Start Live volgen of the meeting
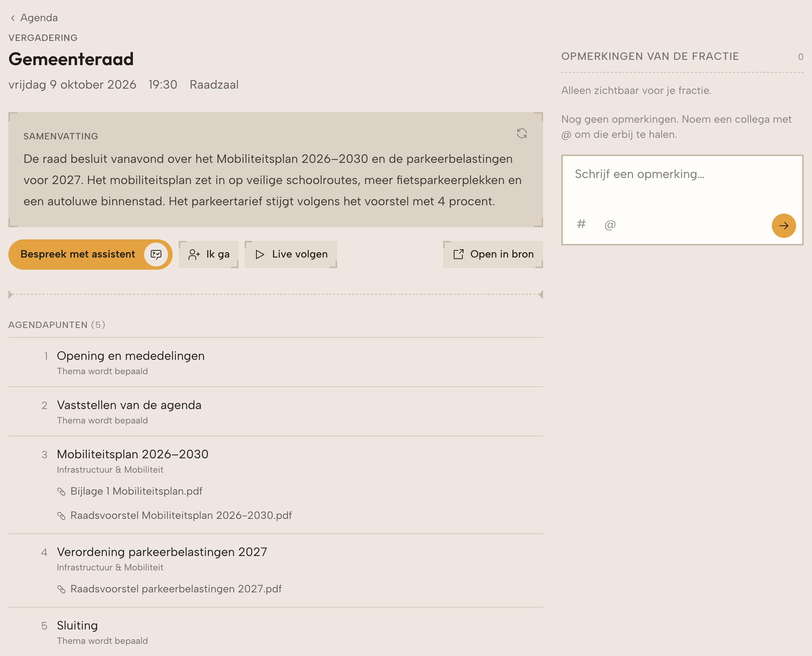Viewport: 812px width, 656px height. tap(291, 255)
